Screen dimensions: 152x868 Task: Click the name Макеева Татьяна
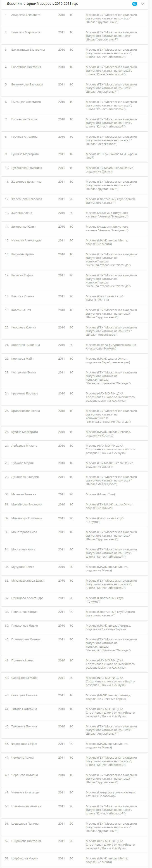coord(24,494)
